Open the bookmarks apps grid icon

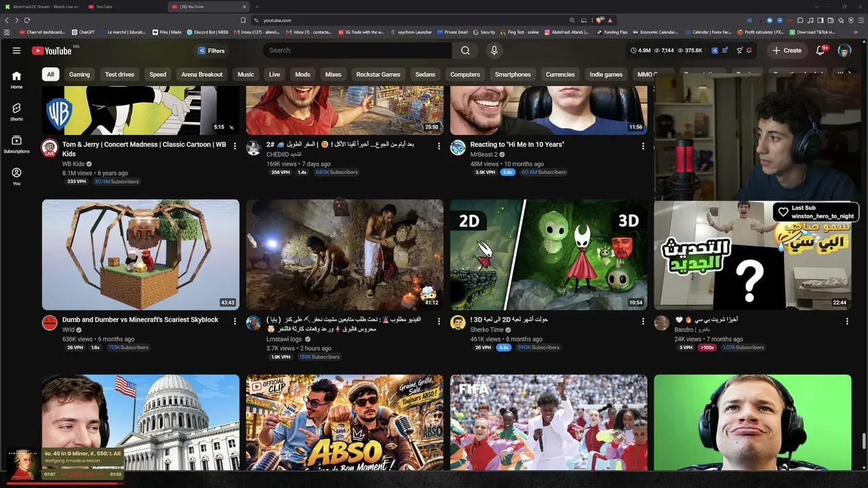point(7,32)
